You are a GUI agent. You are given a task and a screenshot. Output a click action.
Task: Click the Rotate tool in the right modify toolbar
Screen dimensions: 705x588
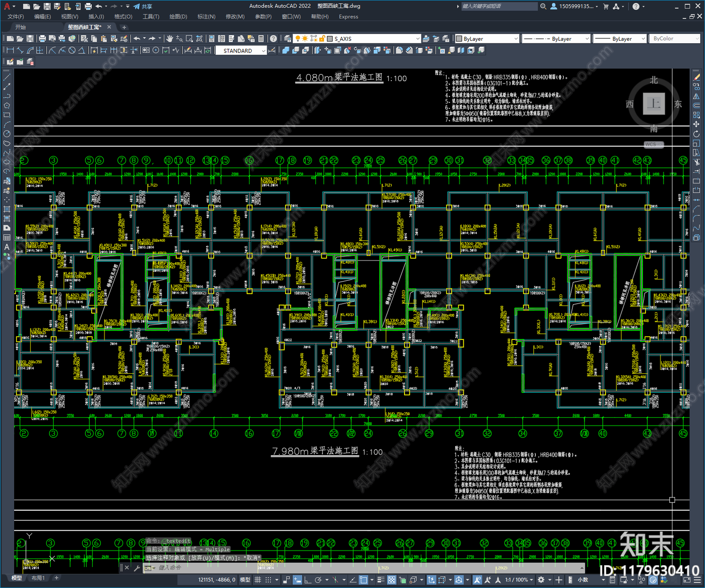(696, 134)
